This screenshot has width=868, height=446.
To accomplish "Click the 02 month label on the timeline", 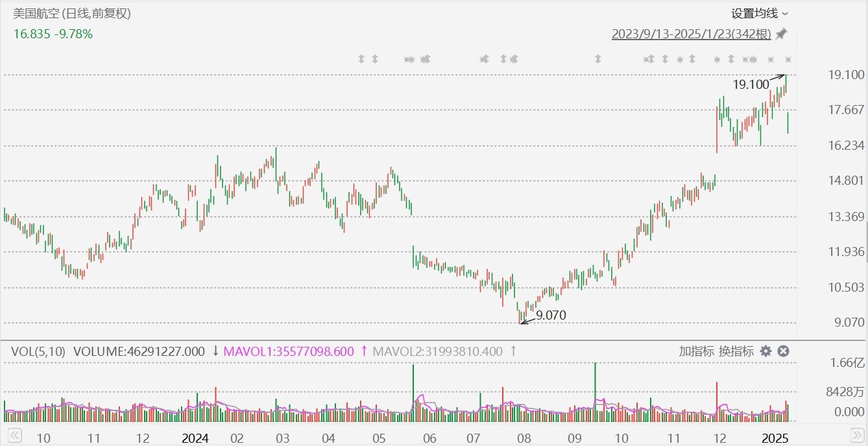I will pyautogui.click(x=237, y=438).
